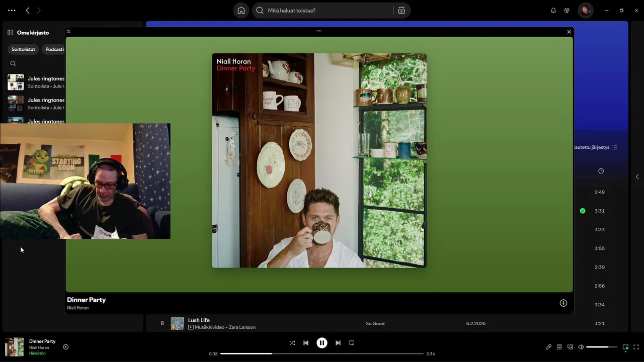This screenshot has width=644, height=362.
Task: Mute the volume speaker icon
Action: [581, 347]
